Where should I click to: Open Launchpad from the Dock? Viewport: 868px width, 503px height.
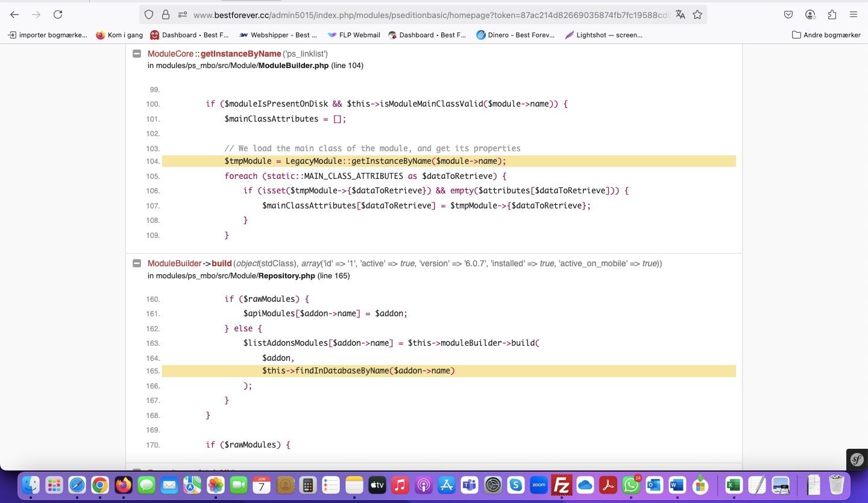[x=54, y=485]
